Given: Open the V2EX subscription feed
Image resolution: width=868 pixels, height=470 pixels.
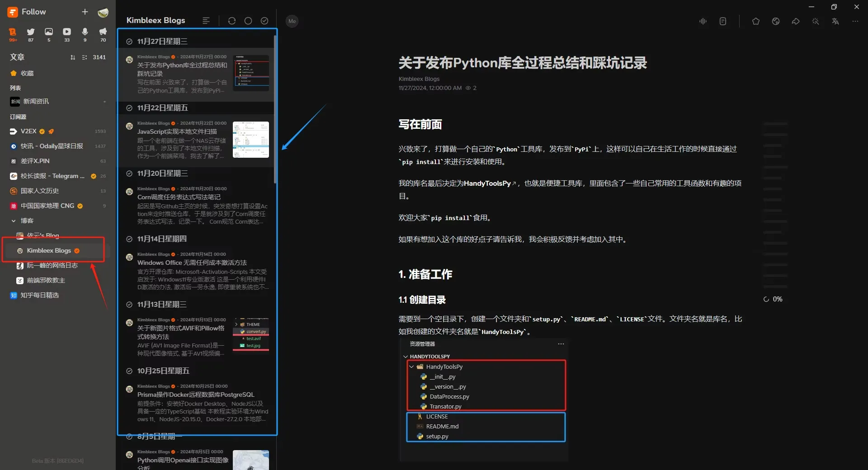Looking at the screenshot, I should [29, 132].
